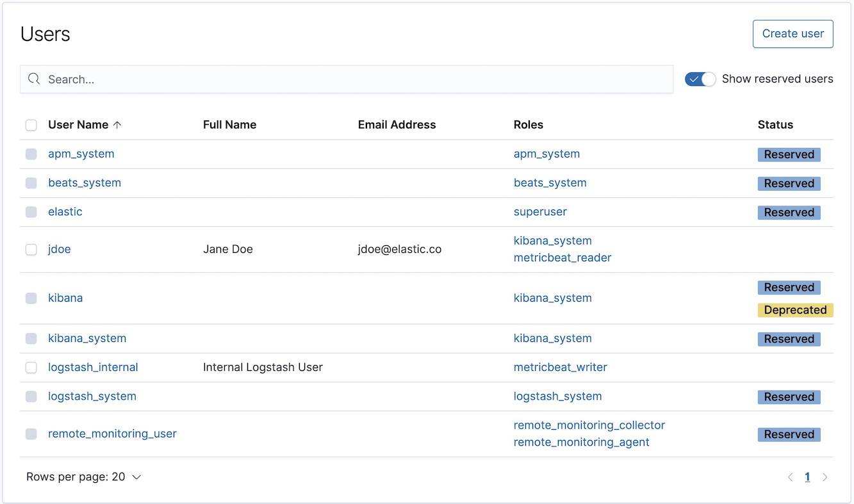Check the select-all users checkbox in header
The width and height of the screenshot is (854, 504).
[x=31, y=125]
